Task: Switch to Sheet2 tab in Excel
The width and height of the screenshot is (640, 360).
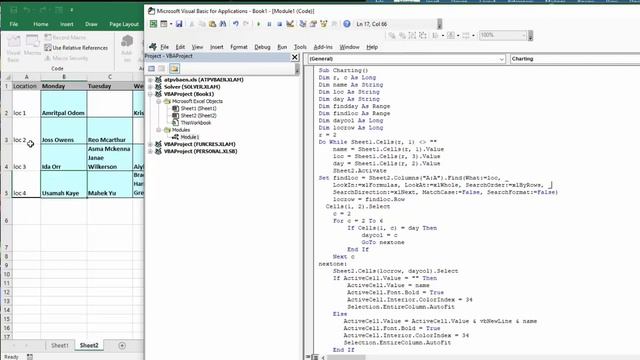Action: pyautogui.click(x=89, y=345)
